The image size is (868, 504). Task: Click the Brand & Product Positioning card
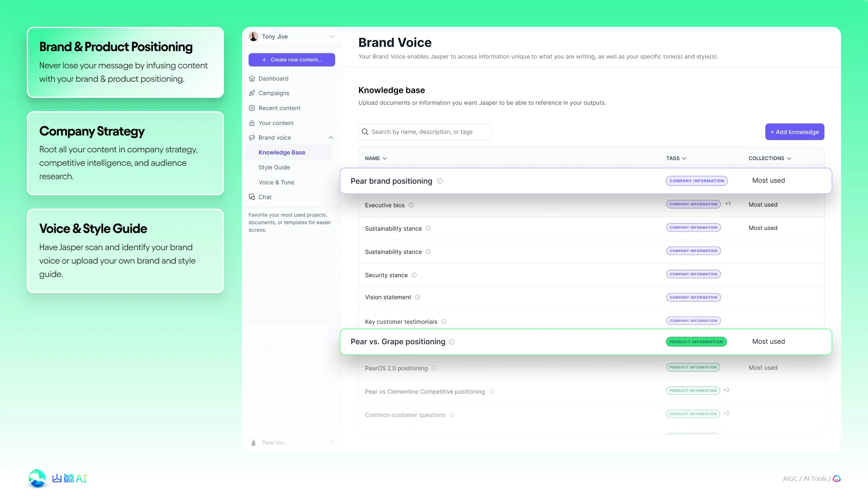coord(125,62)
